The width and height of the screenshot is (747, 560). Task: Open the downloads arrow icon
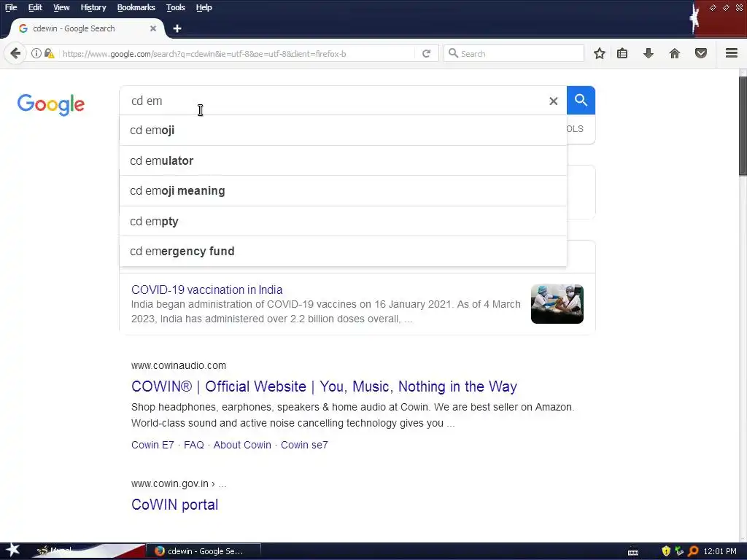tap(648, 53)
